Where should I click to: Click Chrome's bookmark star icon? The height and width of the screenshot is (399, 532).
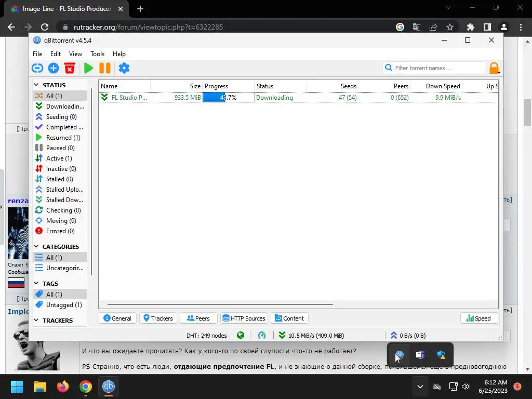click(450, 27)
